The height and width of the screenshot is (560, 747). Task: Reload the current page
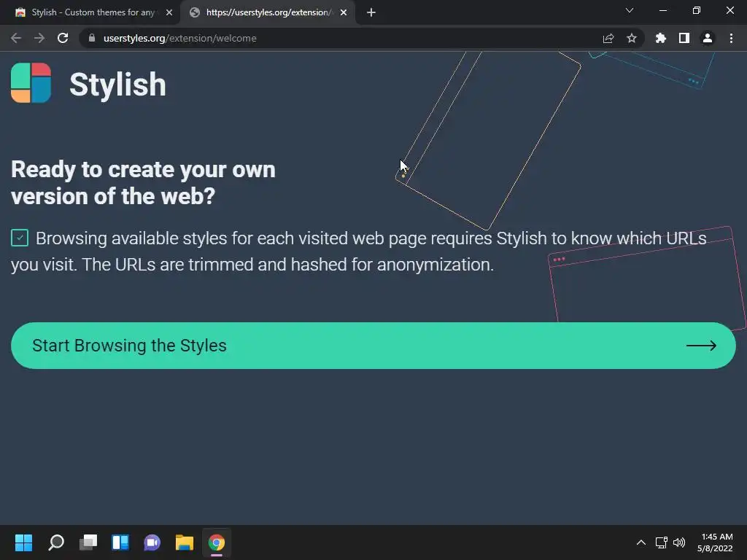[63, 38]
